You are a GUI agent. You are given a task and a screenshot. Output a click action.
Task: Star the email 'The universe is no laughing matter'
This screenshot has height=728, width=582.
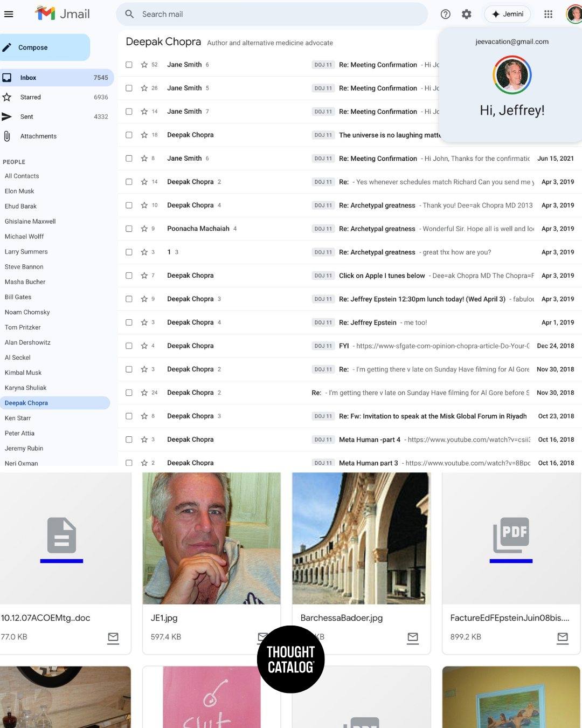(x=144, y=135)
